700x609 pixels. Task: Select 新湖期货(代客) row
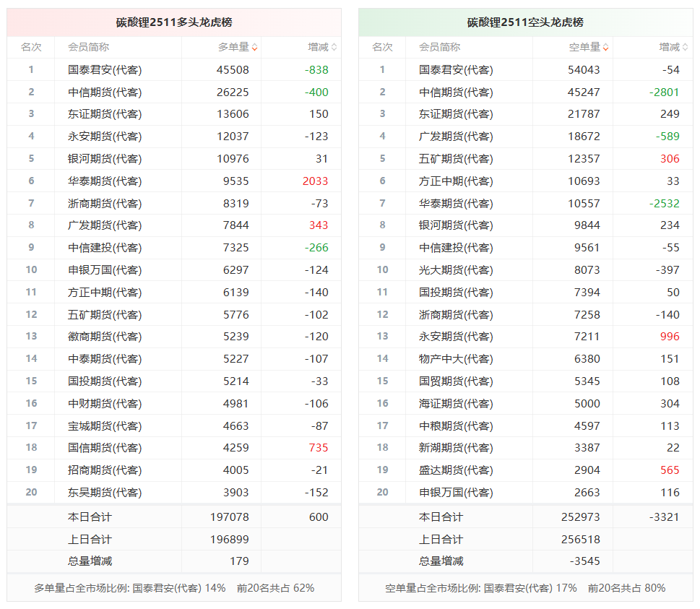pos(525,448)
